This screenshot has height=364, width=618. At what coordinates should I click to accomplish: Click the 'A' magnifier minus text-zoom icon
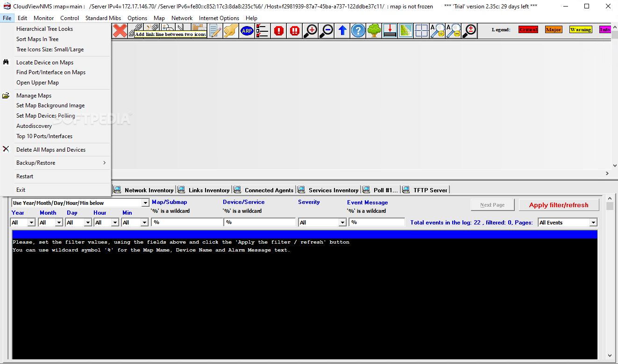(454, 31)
